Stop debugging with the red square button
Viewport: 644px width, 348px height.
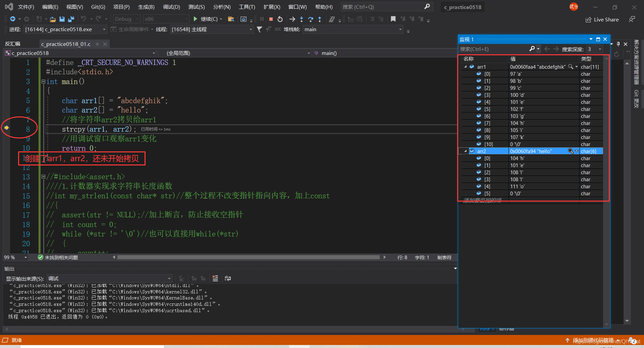[271, 19]
